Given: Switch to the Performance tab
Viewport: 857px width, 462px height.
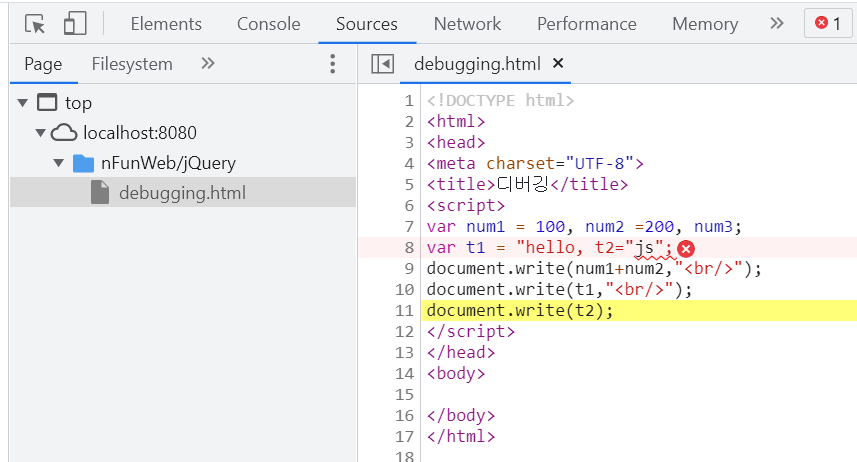Looking at the screenshot, I should pos(586,24).
